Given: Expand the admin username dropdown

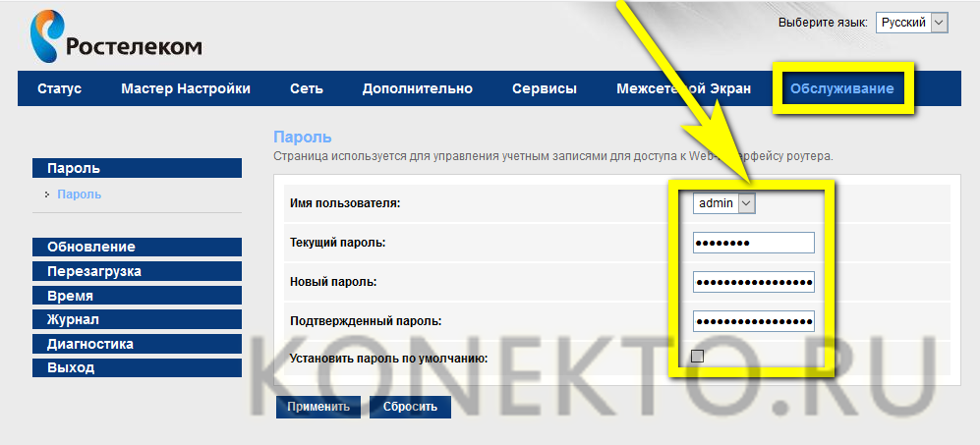Looking at the screenshot, I should pyautogui.click(x=724, y=202).
